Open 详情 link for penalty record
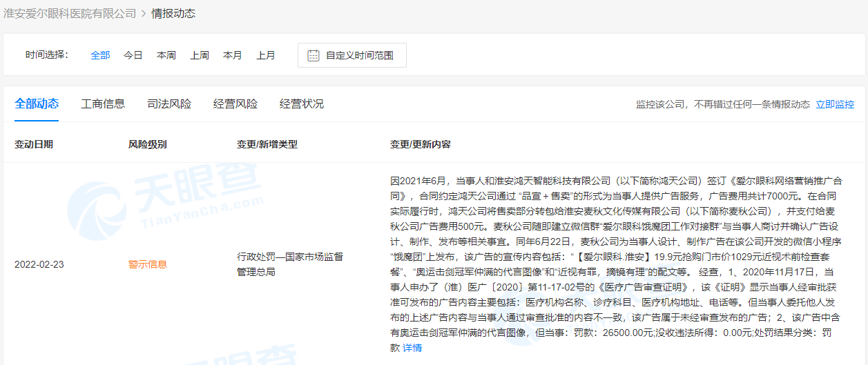This screenshot has width=868, height=365. click(x=412, y=348)
